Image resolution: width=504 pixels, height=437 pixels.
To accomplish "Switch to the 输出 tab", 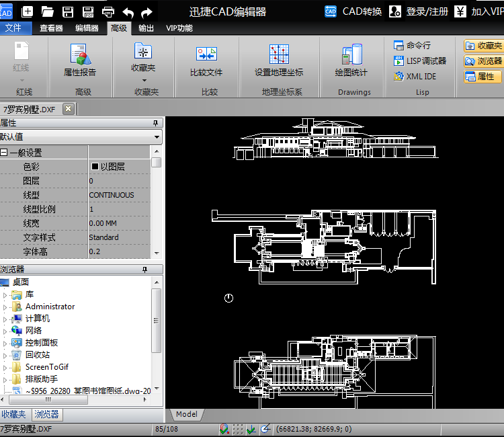I will point(146,28).
